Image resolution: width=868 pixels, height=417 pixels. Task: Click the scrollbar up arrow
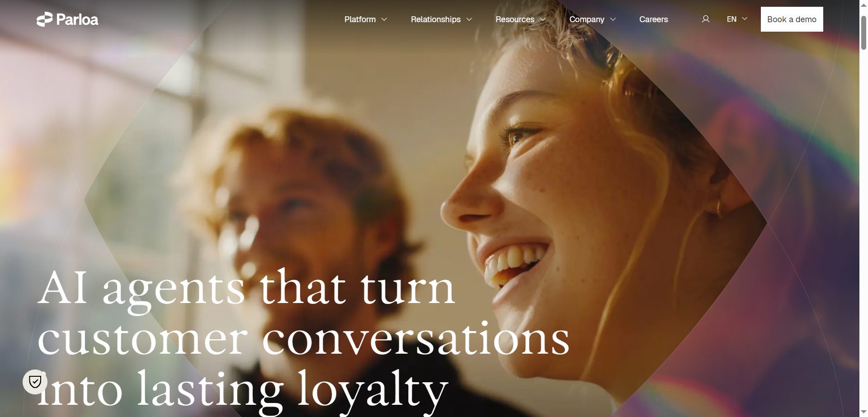[863, 5]
